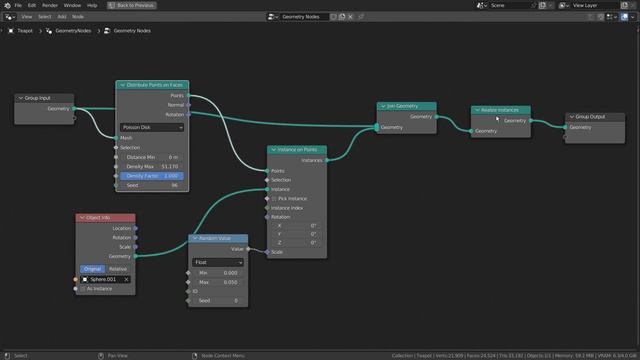Viewport: 640px width, 360px height.
Task: Edit the Geometry Nodes tree name field
Action: tap(304, 17)
